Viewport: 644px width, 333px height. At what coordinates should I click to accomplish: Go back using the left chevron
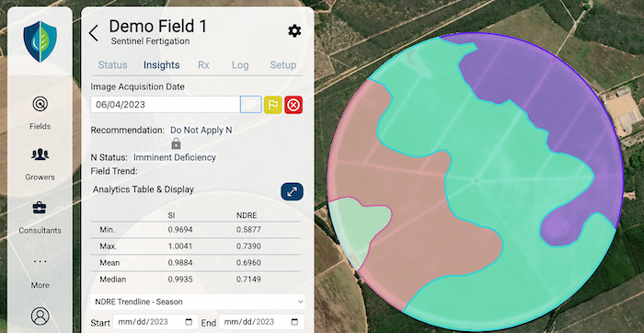[94, 33]
